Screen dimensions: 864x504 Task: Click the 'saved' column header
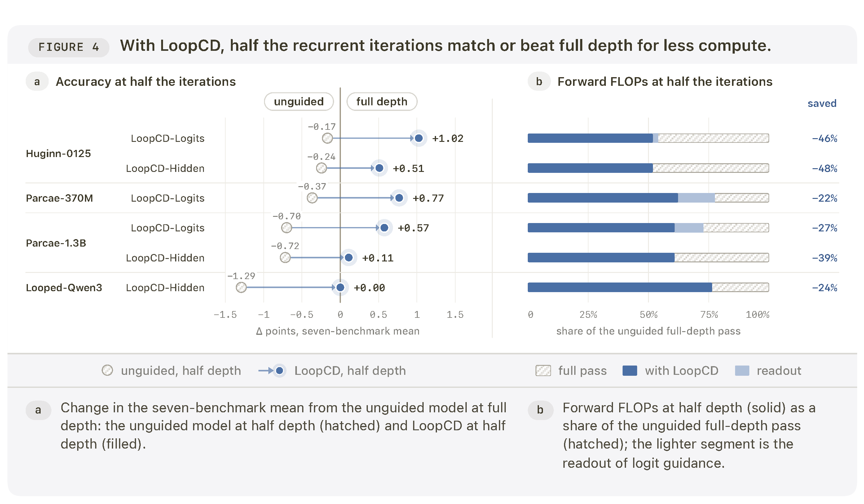click(822, 103)
